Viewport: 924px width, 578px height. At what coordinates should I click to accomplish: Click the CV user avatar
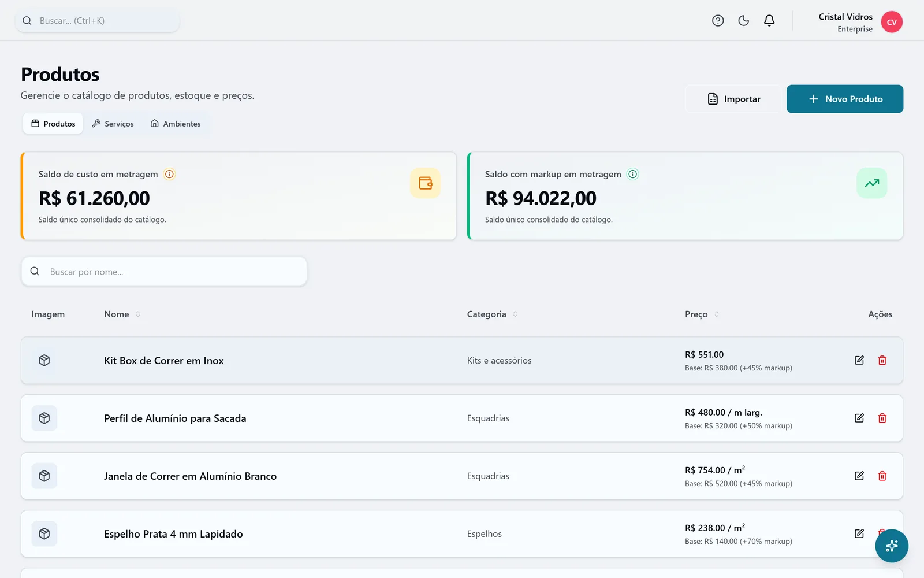(x=892, y=22)
